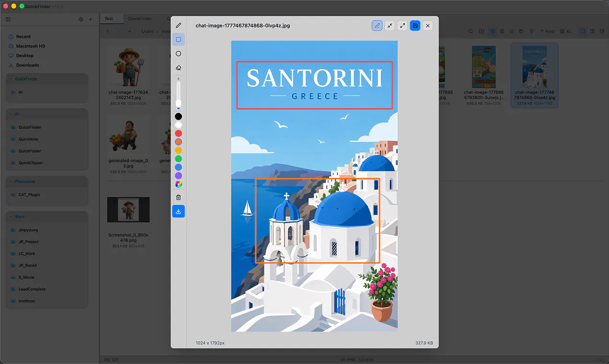Open the Imoticon folder in sidebar
The height and width of the screenshot is (364, 609).
(47, 301)
